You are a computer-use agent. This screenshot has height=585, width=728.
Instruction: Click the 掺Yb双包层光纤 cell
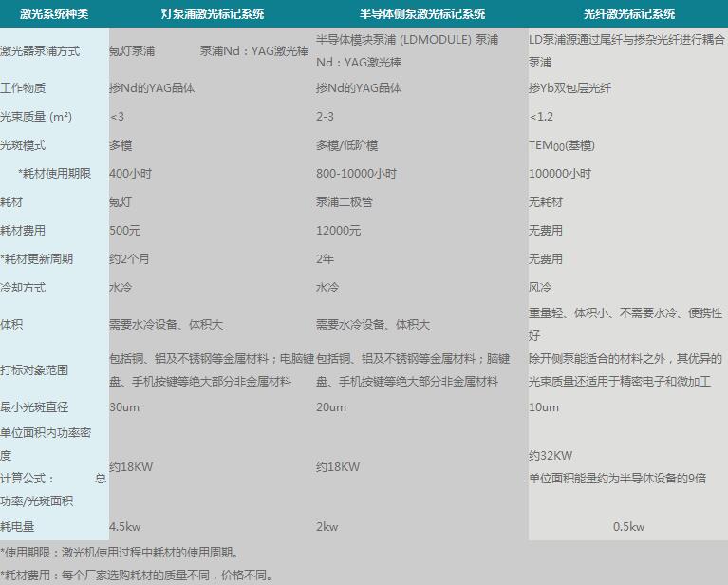[570, 88]
